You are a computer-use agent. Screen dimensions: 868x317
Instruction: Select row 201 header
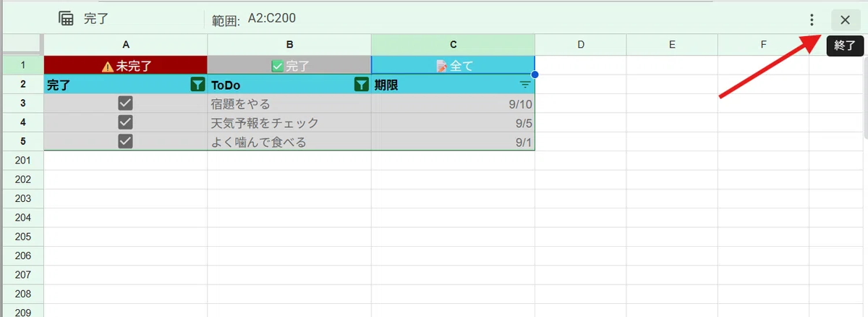click(22, 160)
